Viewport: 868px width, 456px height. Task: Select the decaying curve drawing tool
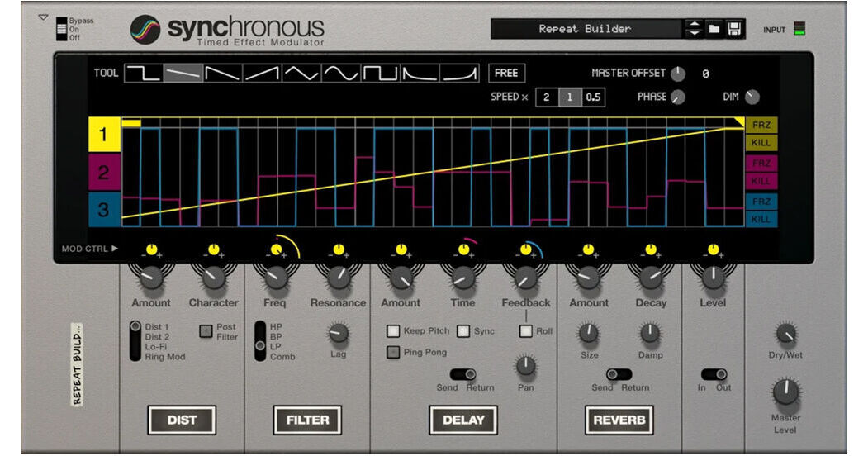click(420, 73)
